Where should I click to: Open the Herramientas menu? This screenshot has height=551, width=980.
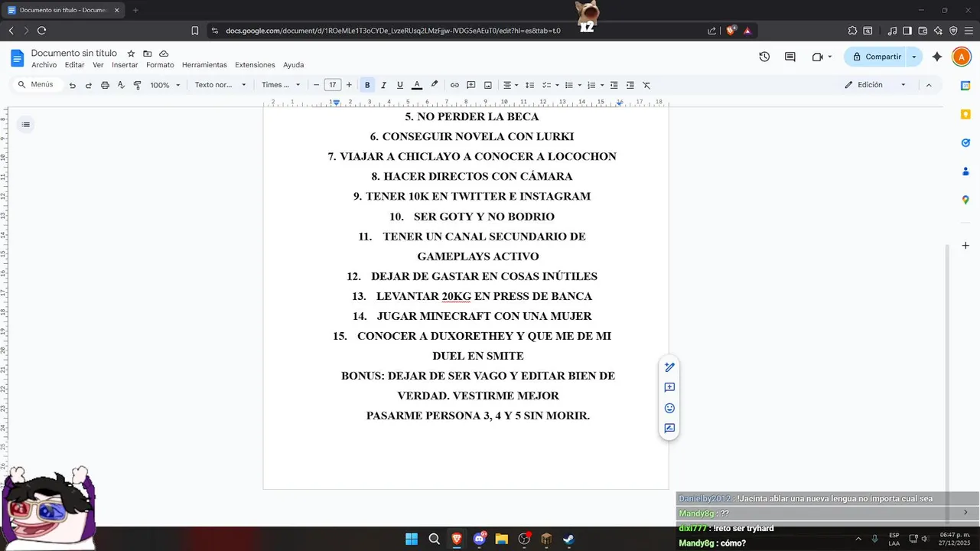204,65
